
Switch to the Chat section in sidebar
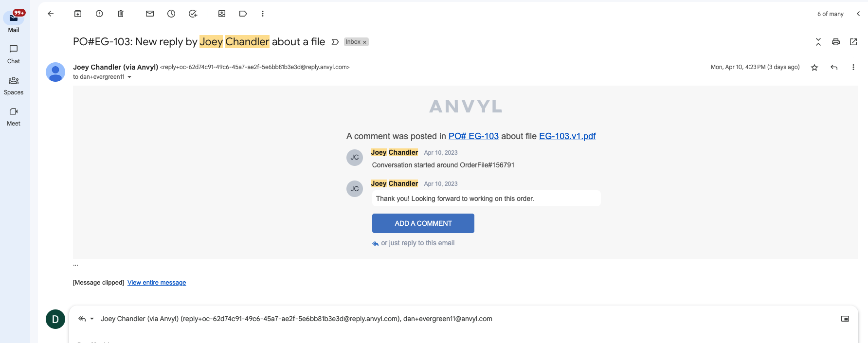(x=14, y=54)
